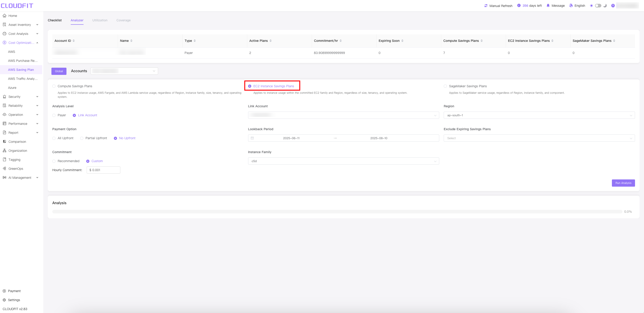The image size is (644, 313).
Task: Click the lookback end date 2025-08-10
Action: pyautogui.click(x=379, y=138)
